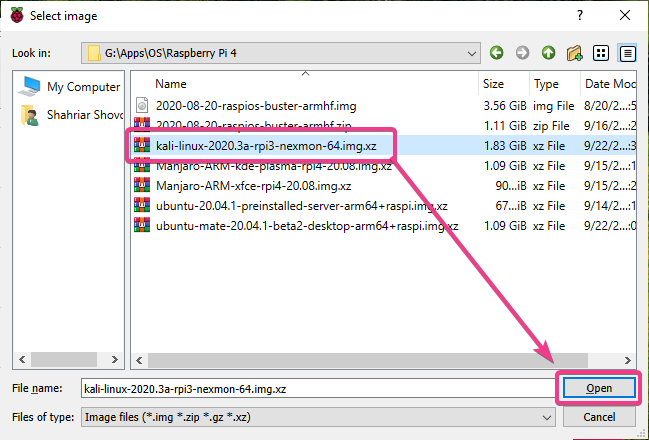Image resolution: width=649 pixels, height=440 pixels.
Task: Select 2020-08-20-raspios-buster-armhf.img file
Action: point(256,106)
